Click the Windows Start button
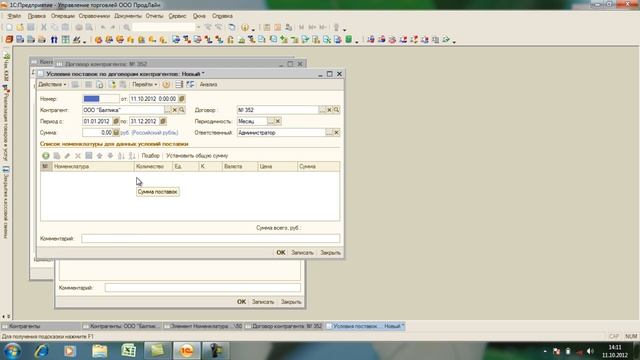This screenshot has height=360, width=640. click(12, 351)
